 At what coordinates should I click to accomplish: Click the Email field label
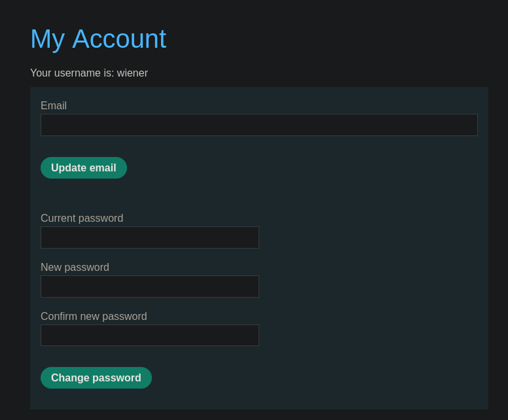(x=54, y=106)
